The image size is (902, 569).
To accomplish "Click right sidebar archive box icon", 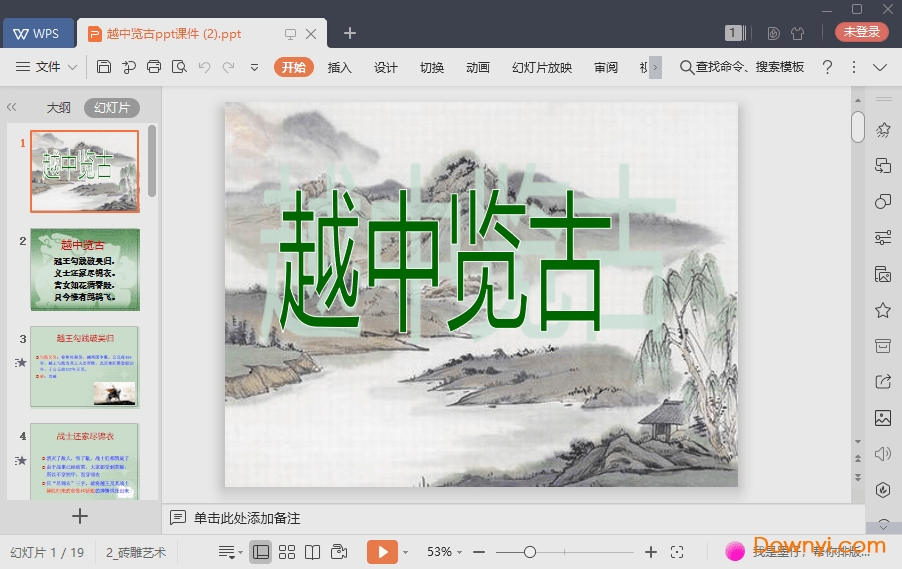I will coord(883,346).
